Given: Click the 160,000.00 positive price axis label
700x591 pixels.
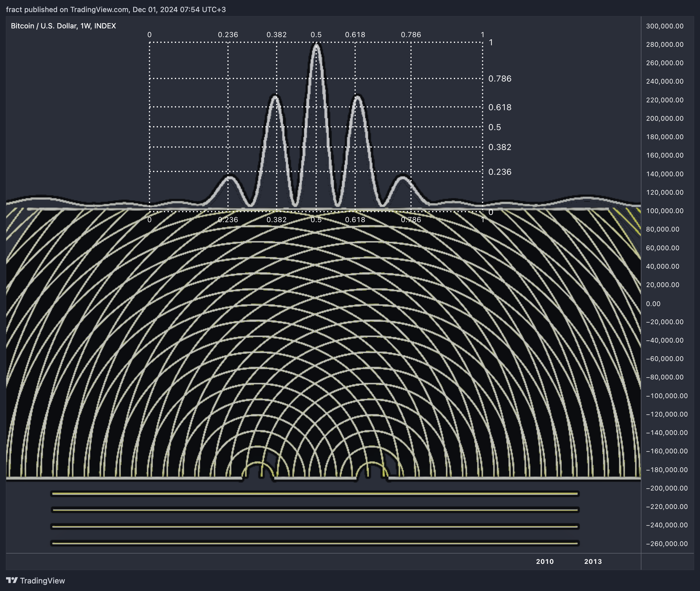Looking at the screenshot, I should click(x=665, y=155).
